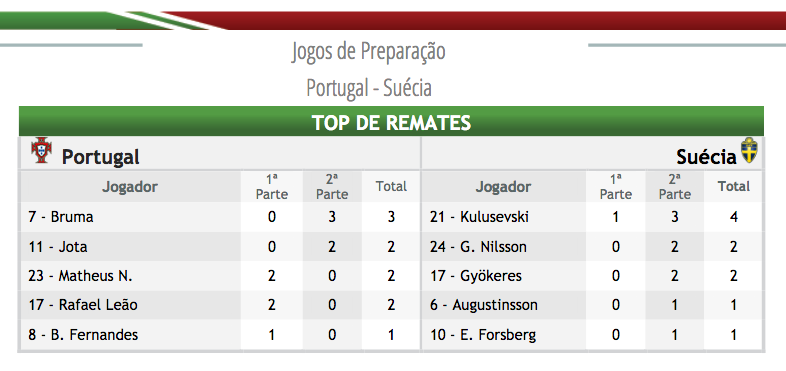This screenshot has width=786, height=371.
Task: Select player 10 - E. Forsberg
Action: coord(483,334)
